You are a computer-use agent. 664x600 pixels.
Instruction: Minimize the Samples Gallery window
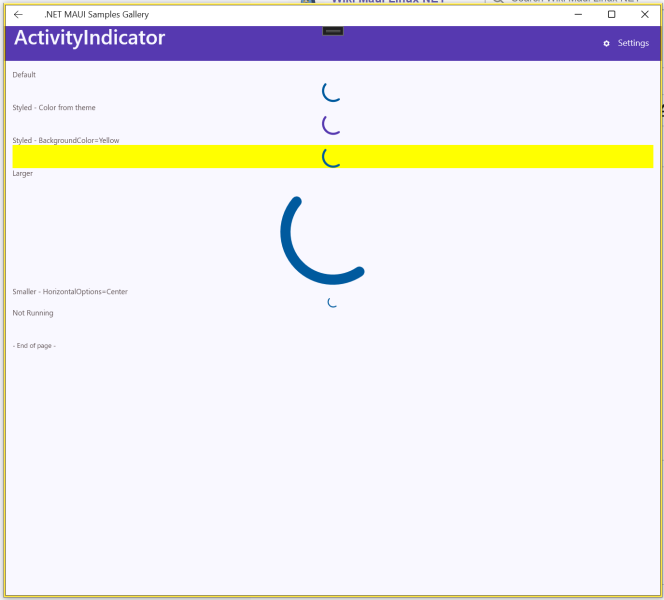click(x=578, y=14)
